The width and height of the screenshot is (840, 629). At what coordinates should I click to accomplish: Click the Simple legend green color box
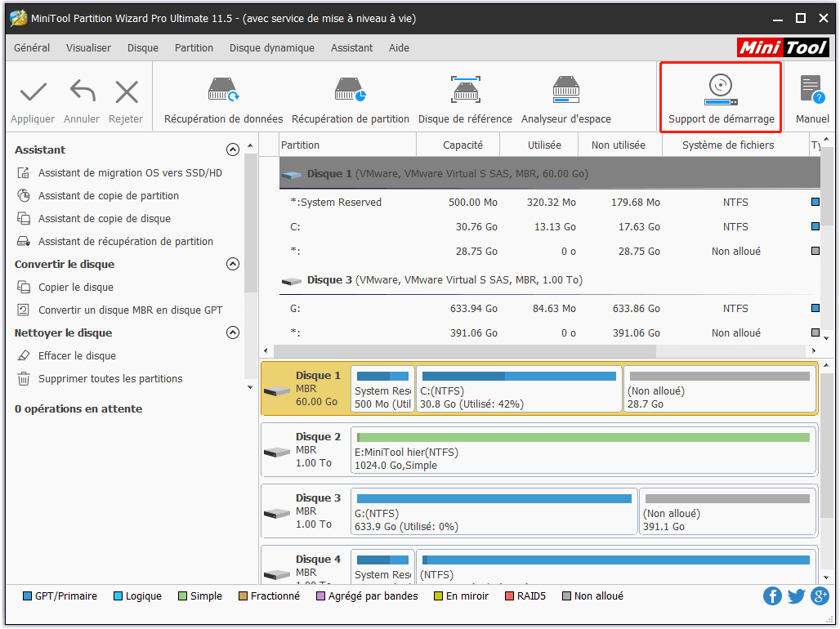click(183, 596)
